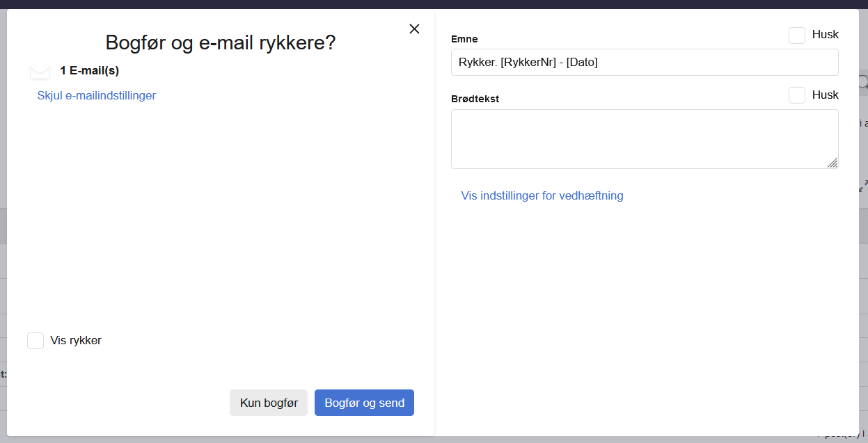Screen dimensions: 868x443
Task: Click the diagonal expand-arrows icon on the right edge
Action: 865,184
